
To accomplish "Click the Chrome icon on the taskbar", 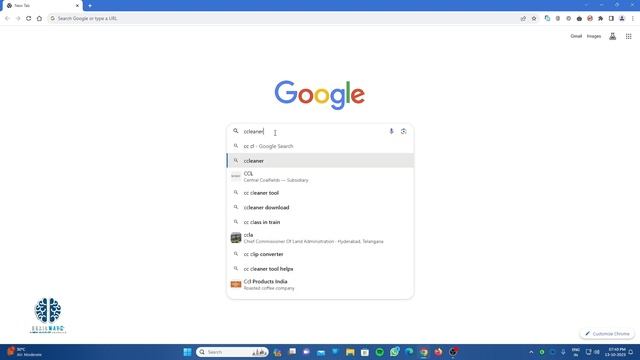I will (424, 352).
